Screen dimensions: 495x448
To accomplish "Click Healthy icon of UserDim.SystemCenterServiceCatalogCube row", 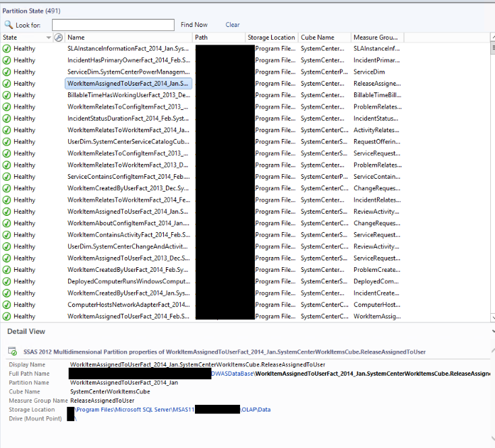I will point(7,142).
